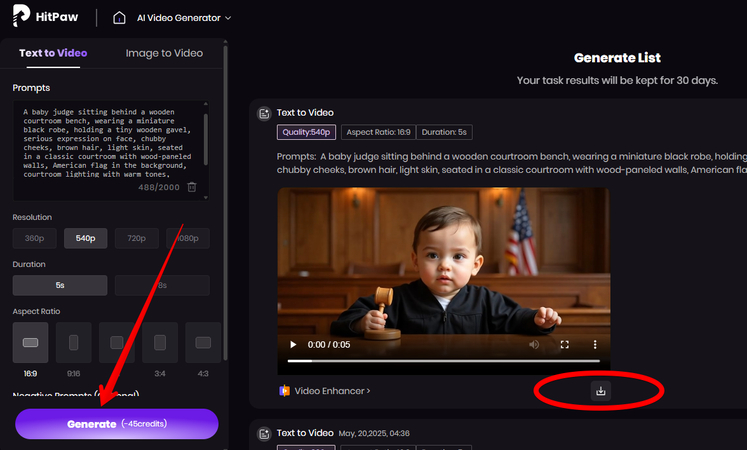Click the Generate button
This screenshot has height=450, width=747.
tap(117, 424)
